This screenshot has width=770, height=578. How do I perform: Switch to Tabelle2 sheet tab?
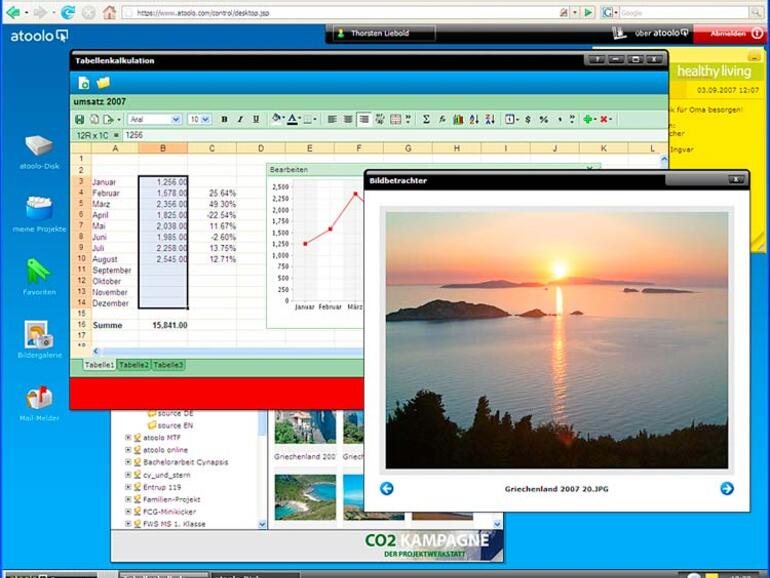[x=134, y=365]
